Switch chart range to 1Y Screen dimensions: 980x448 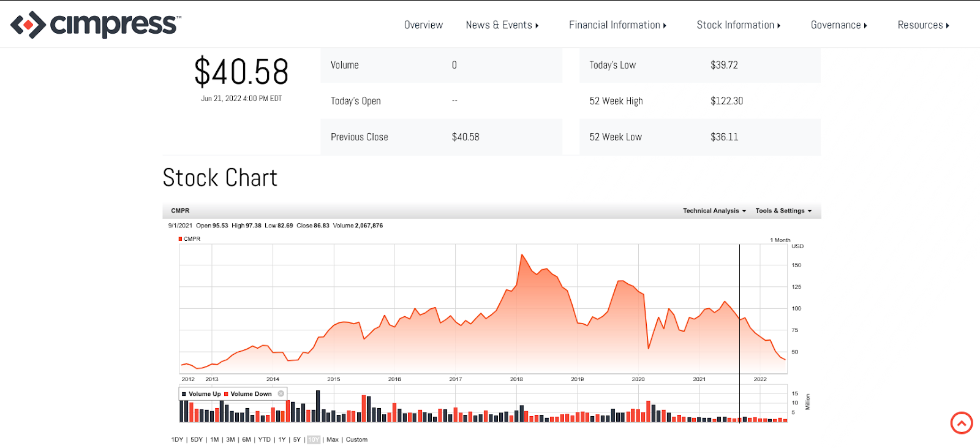click(x=282, y=439)
